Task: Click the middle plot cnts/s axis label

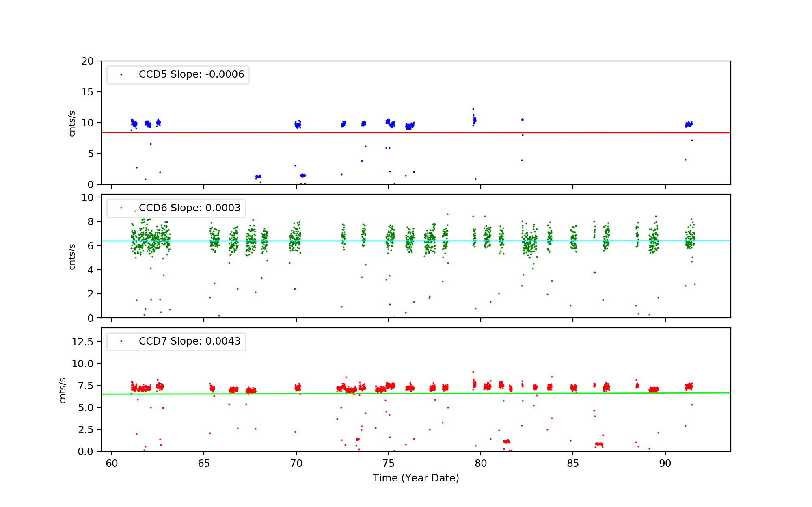Action: tap(72, 257)
